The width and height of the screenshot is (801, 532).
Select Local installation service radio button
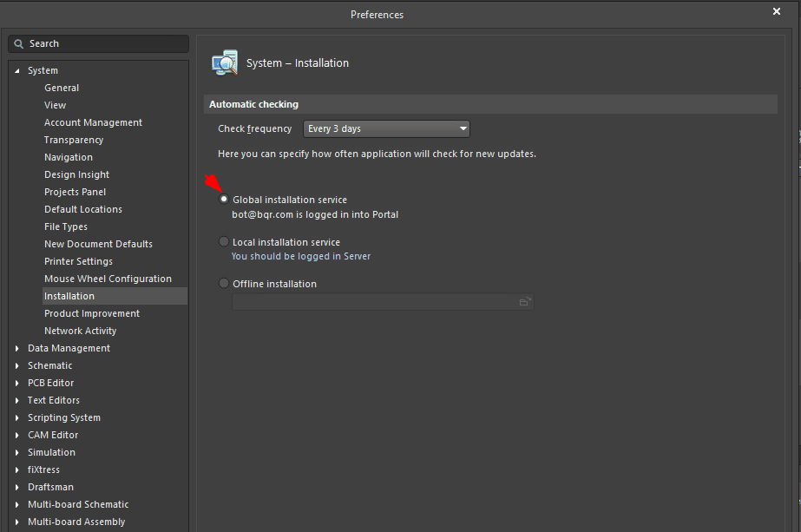point(224,242)
